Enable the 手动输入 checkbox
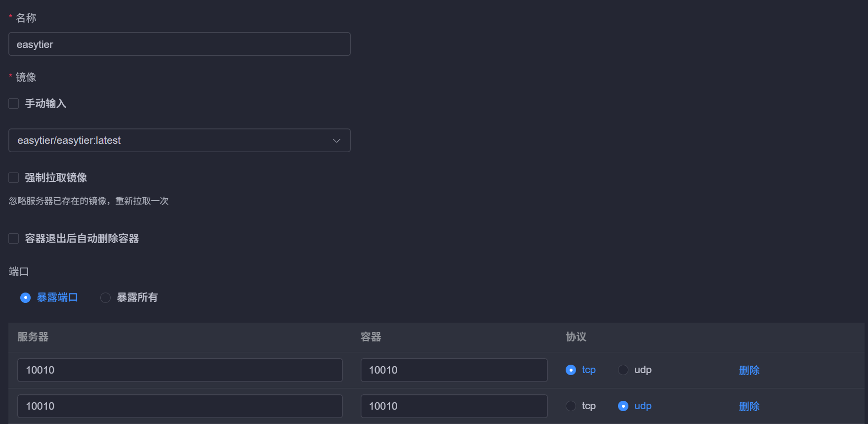 tap(14, 104)
